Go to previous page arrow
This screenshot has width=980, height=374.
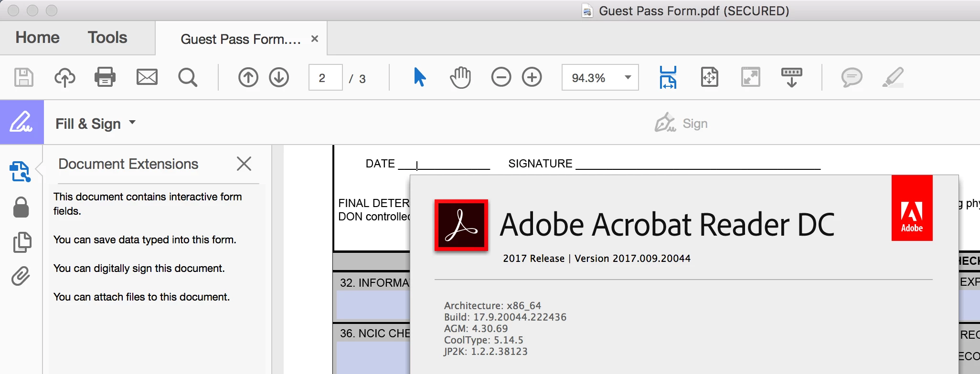248,77
